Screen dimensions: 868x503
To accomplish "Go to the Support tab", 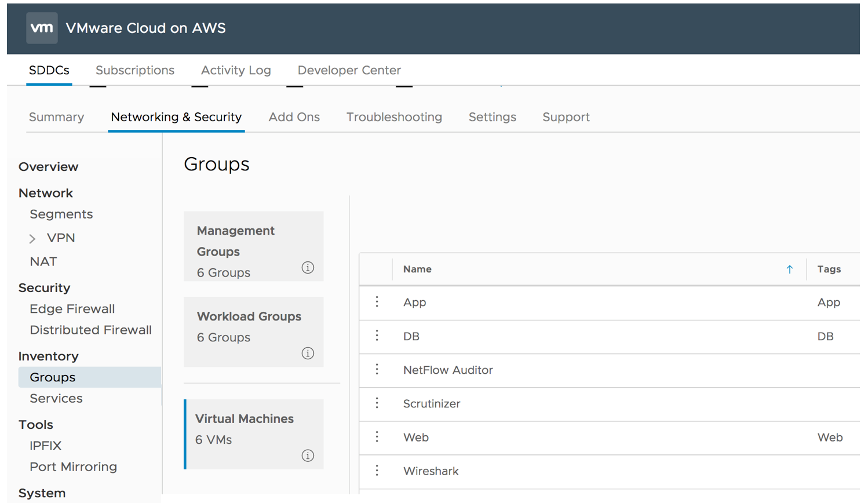I will point(566,117).
